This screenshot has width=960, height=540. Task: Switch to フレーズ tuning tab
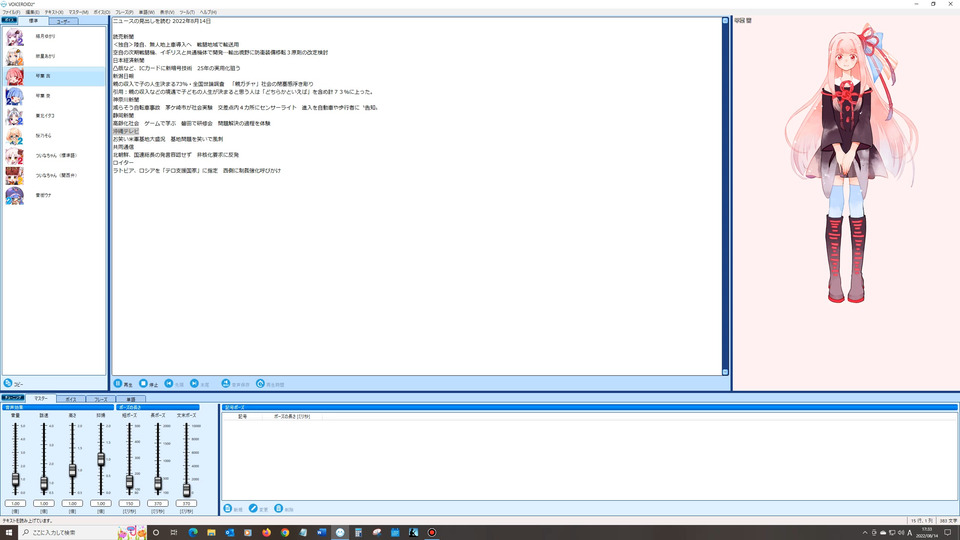coord(100,399)
